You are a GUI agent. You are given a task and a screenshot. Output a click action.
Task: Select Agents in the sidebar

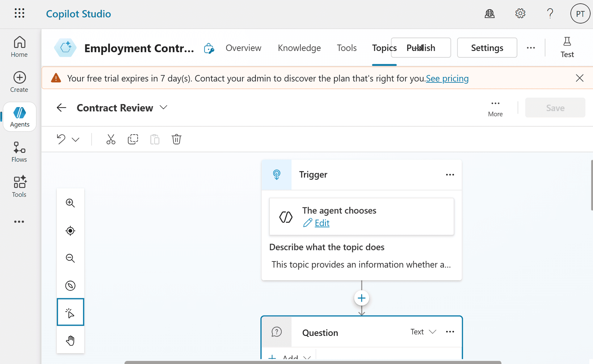tap(20, 117)
